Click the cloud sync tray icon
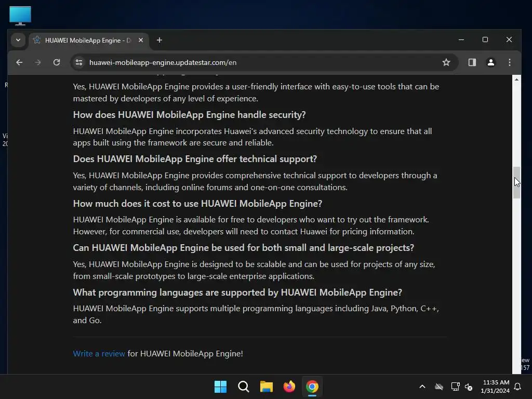The width and height of the screenshot is (532, 399). [x=439, y=387]
